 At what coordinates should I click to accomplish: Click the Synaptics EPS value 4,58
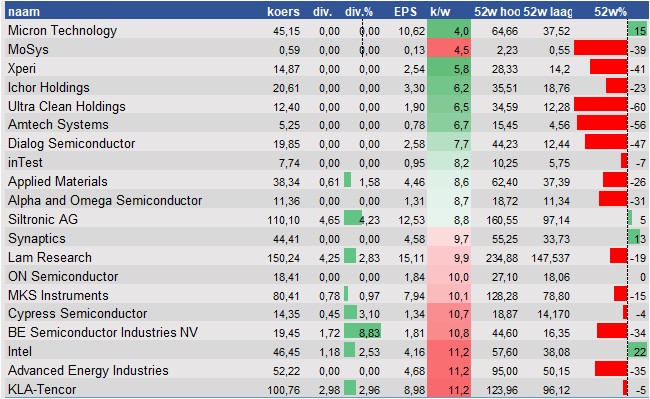pos(414,239)
